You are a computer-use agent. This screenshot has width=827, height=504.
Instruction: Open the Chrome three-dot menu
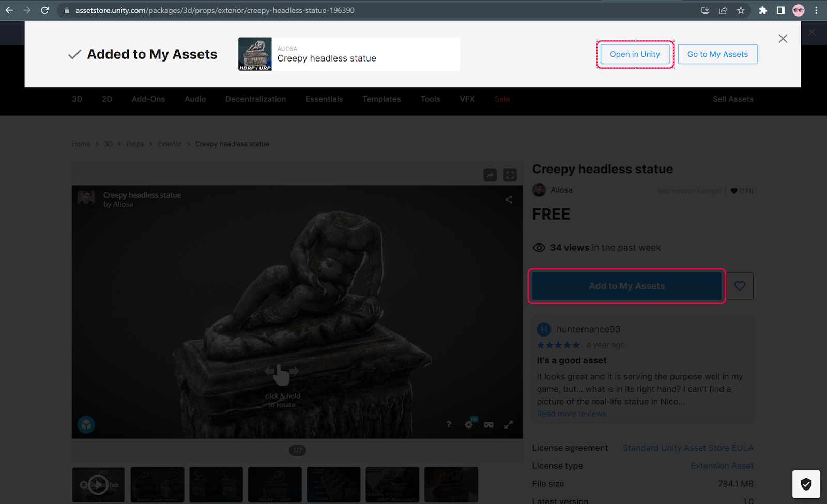coord(817,10)
